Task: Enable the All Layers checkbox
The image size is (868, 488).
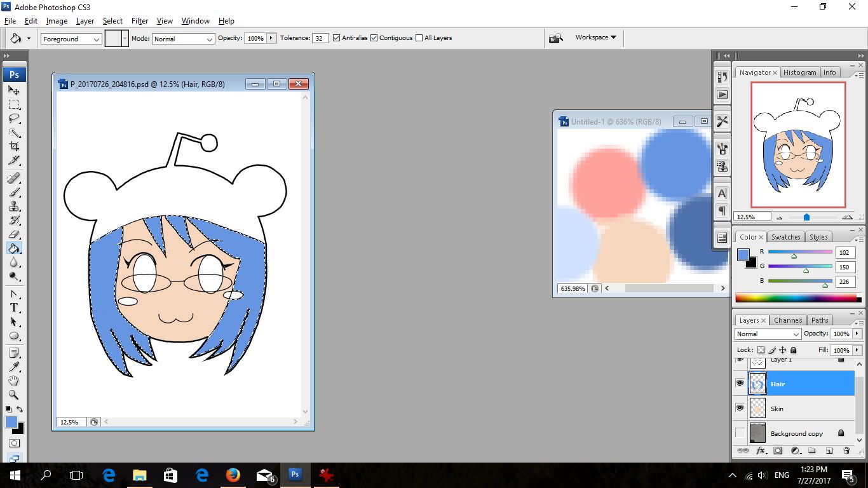Action: click(x=419, y=38)
